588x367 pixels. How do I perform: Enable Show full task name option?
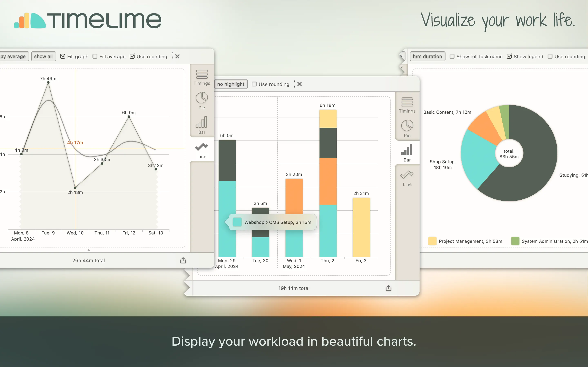pos(452,56)
